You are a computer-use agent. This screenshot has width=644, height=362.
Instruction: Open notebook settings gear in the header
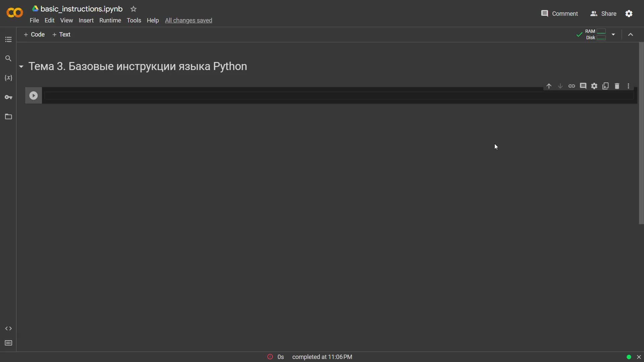tap(629, 13)
